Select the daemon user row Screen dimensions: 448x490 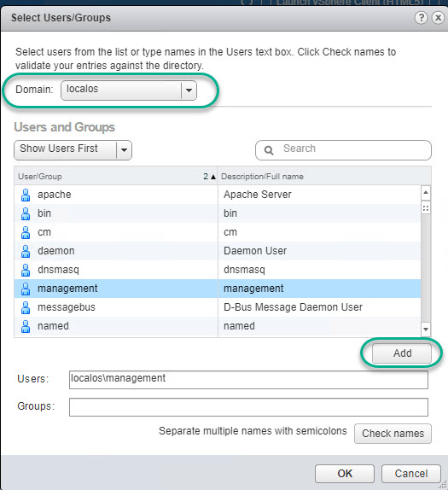(x=218, y=251)
